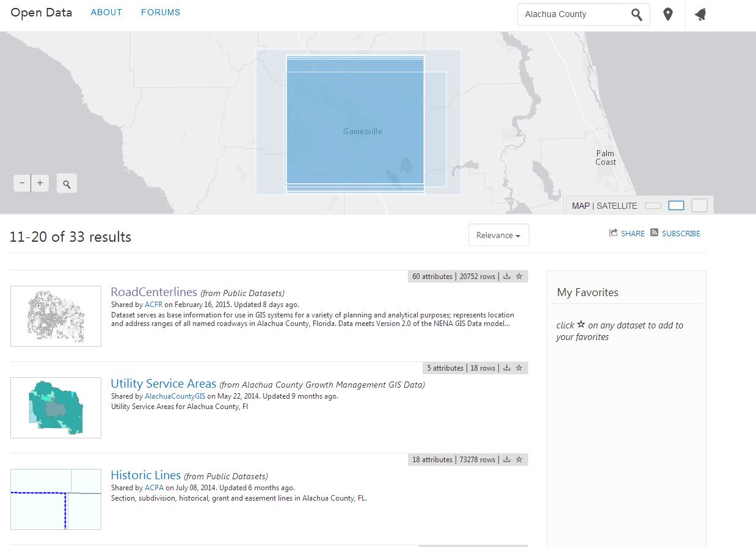Image resolution: width=756 pixels, height=547 pixels.
Task: Open the Relevance sort dropdown
Action: coord(498,235)
